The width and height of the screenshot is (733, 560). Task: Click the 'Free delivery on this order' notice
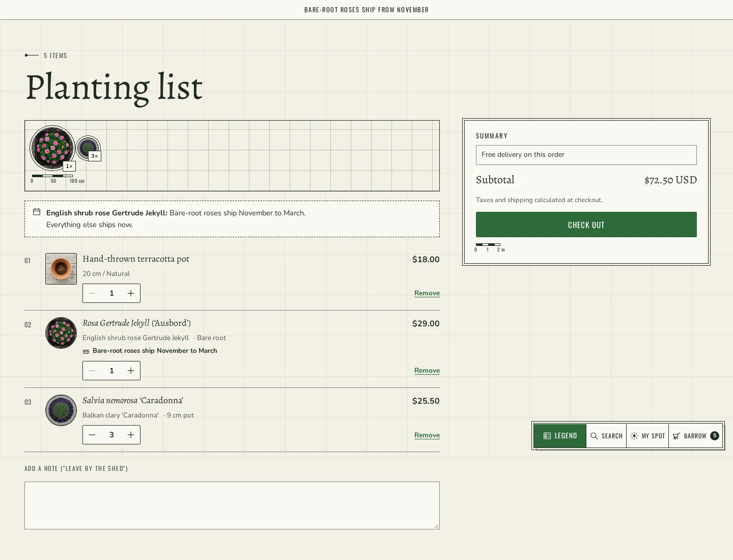coord(586,155)
